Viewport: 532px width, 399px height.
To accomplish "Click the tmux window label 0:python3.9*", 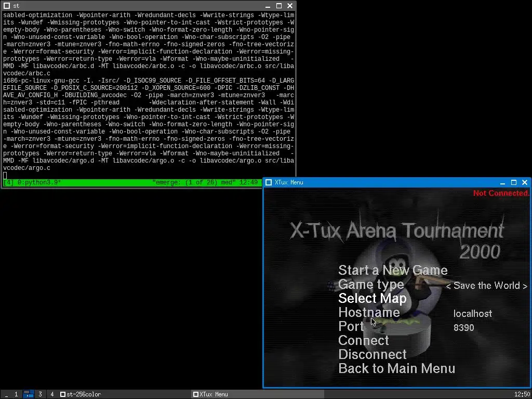I will pyautogui.click(x=39, y=182).
